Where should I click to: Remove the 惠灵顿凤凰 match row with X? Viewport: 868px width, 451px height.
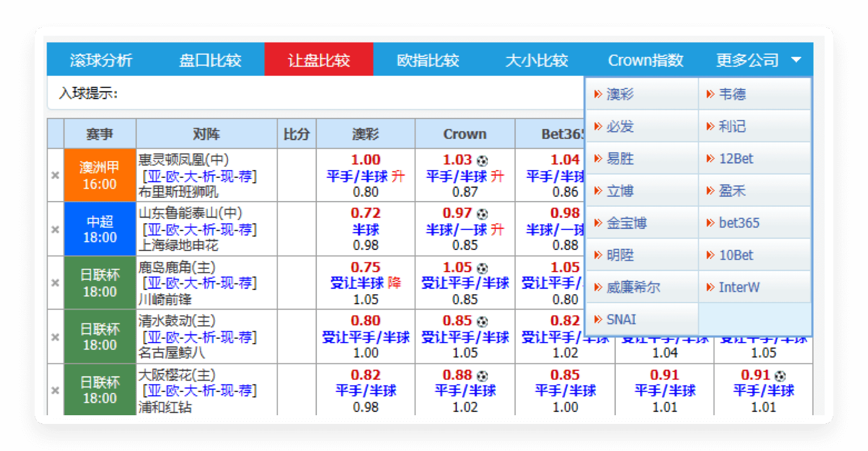tap(55, 175)
